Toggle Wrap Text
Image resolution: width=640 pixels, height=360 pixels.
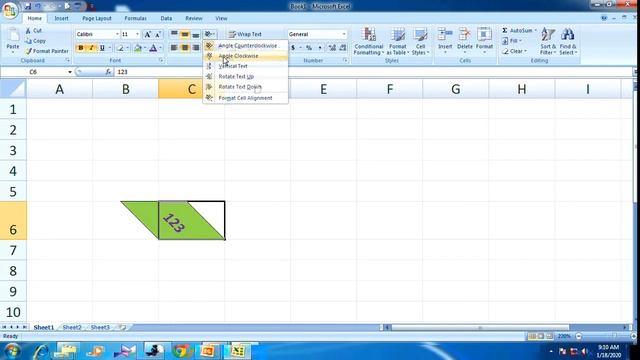[x=245, y=34]
